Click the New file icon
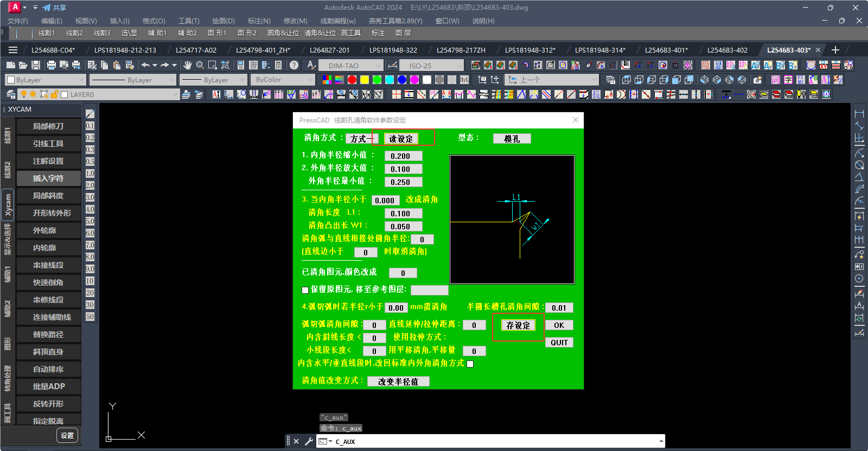Image resolution: width=868 pixels, height=451 pixels. (x=10, y=65)
